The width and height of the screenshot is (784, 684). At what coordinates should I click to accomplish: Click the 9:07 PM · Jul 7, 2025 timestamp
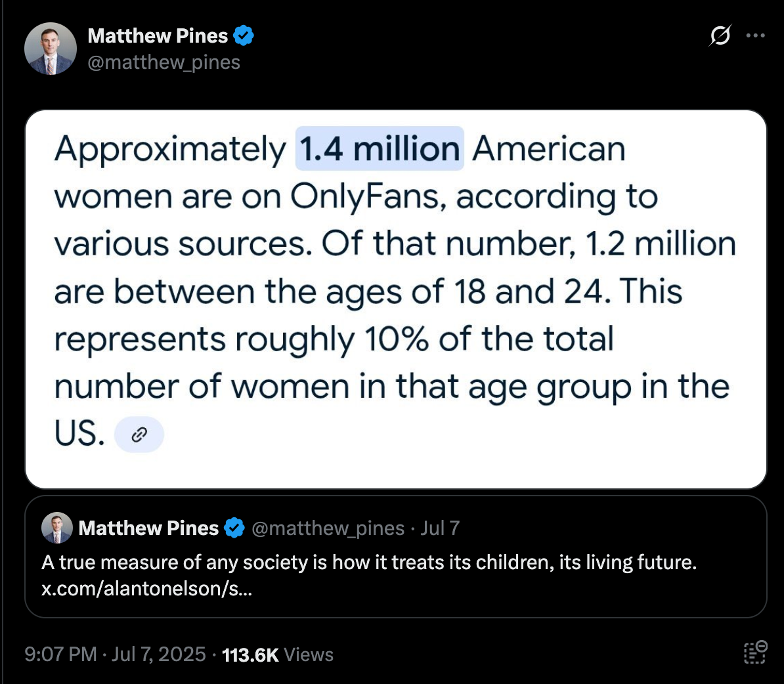tap(115, 654)
